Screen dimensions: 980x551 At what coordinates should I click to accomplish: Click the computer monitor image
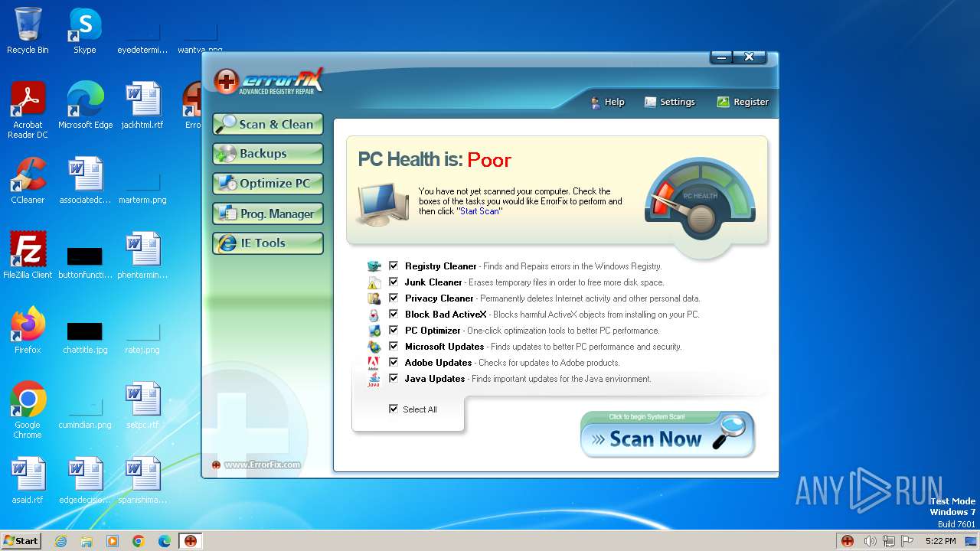point(383,204)
